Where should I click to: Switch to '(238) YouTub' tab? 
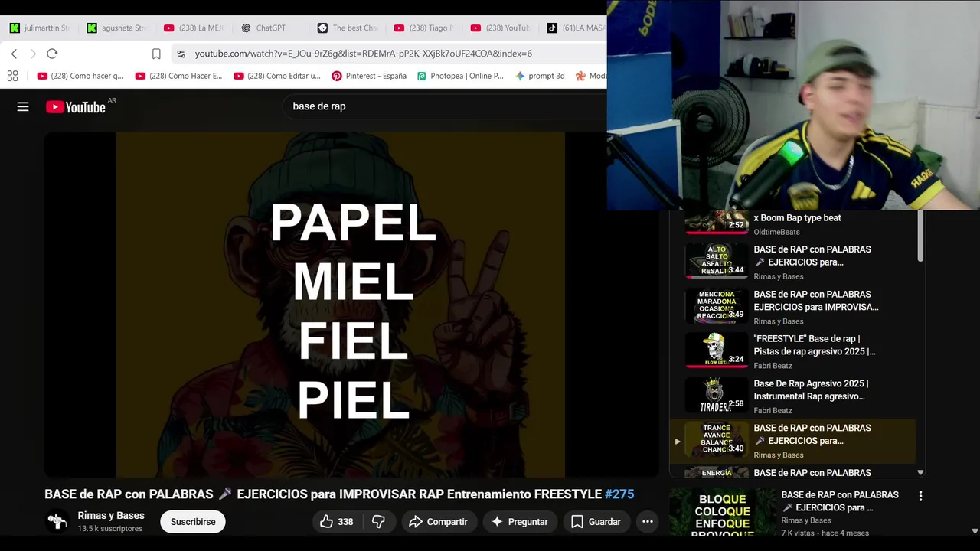tap(500, 28)
